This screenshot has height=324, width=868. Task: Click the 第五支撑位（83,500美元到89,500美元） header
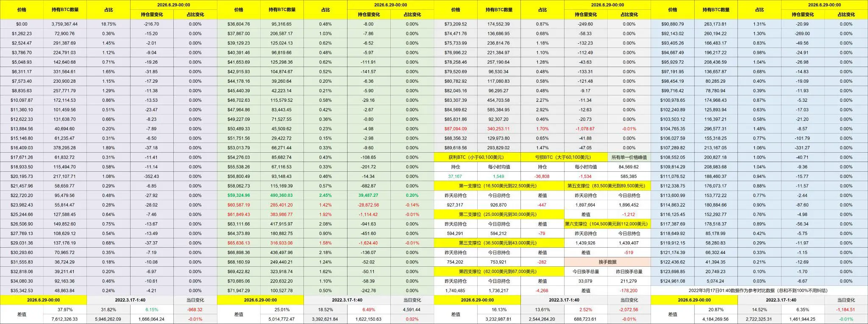click(607, 186)
